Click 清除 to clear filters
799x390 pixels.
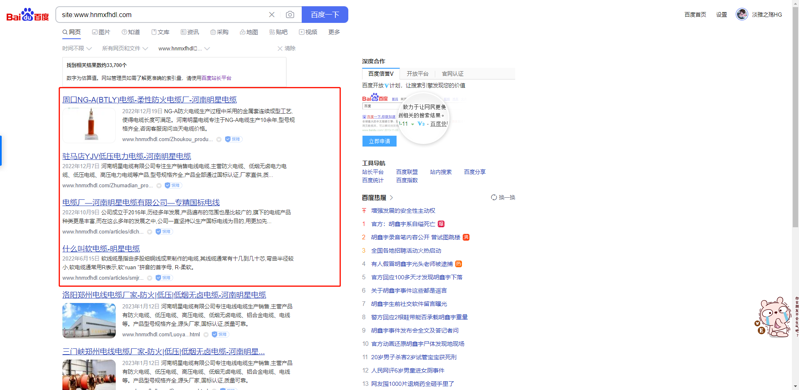click(286, 49)
